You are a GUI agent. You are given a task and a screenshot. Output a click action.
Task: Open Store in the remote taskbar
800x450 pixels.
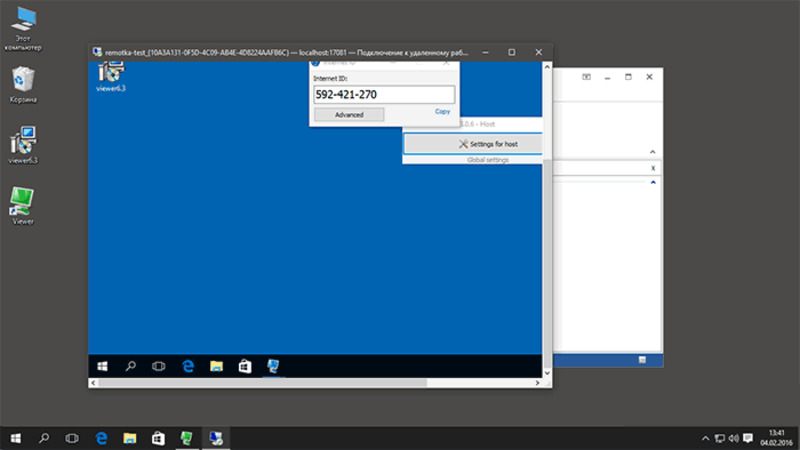click(x=245, y=366)
